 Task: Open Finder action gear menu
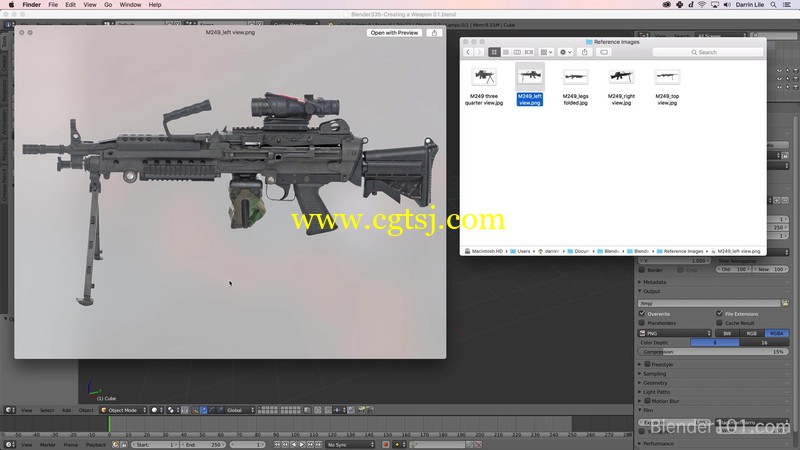click(x=565, y=52)
